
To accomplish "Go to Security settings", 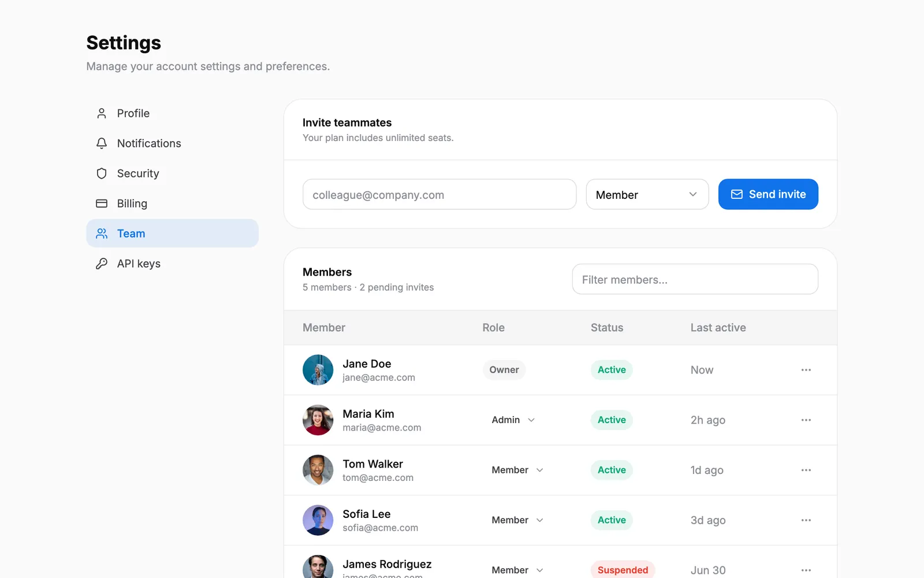I will (172, 173).
